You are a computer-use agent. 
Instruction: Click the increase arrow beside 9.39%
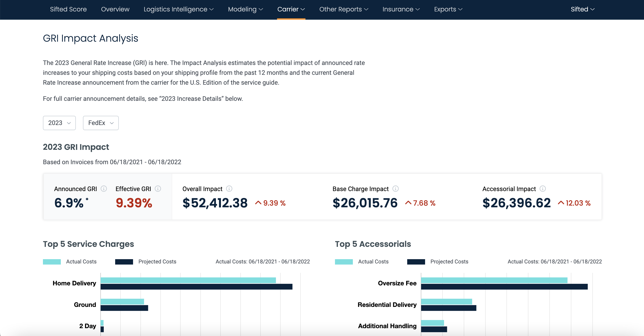(x=258, y=203)
